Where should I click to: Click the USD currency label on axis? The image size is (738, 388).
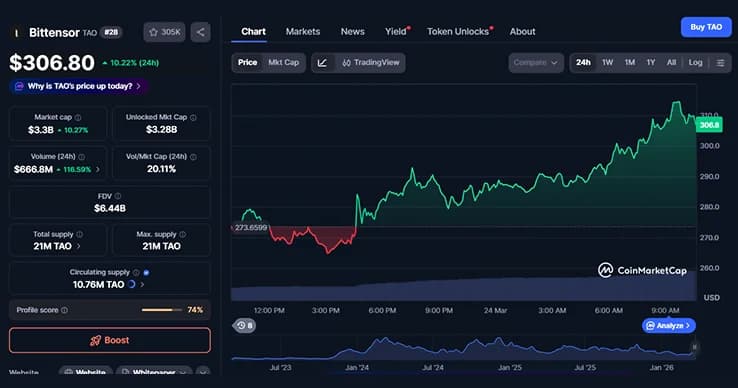[711, 298]
